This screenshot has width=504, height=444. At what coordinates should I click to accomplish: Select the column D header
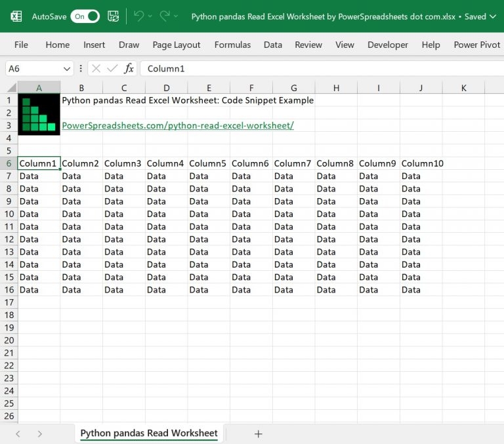point(167,88)
